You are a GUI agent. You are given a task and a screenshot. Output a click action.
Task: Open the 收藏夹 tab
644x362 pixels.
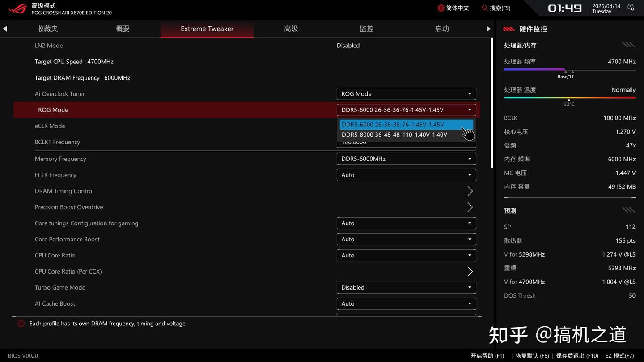click(47, 29)
